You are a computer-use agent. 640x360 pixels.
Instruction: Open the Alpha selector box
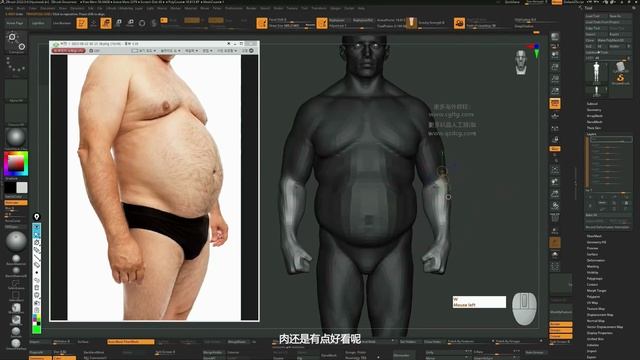(x=16, y=90)
